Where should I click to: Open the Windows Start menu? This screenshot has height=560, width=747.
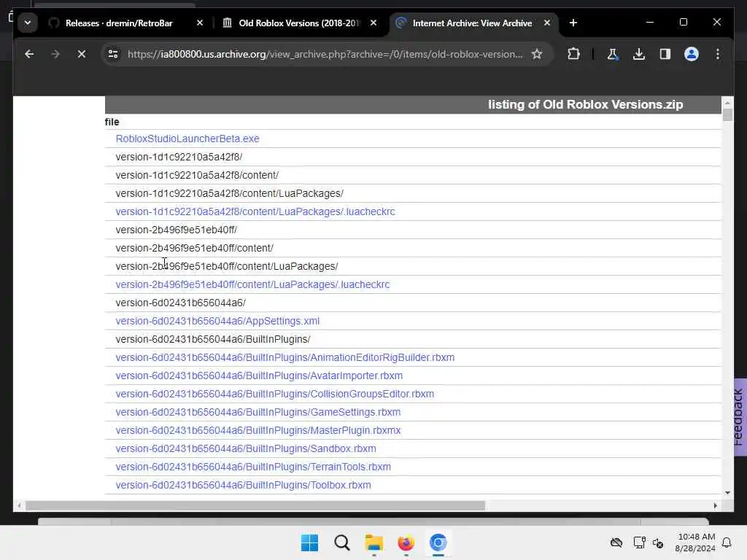click(309, 542)
